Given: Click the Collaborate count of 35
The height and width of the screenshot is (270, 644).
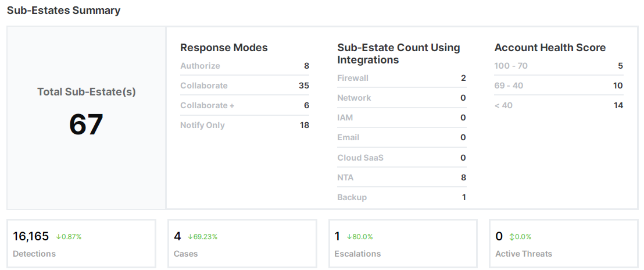Looking at the screenshot, I should coord(303,86).
